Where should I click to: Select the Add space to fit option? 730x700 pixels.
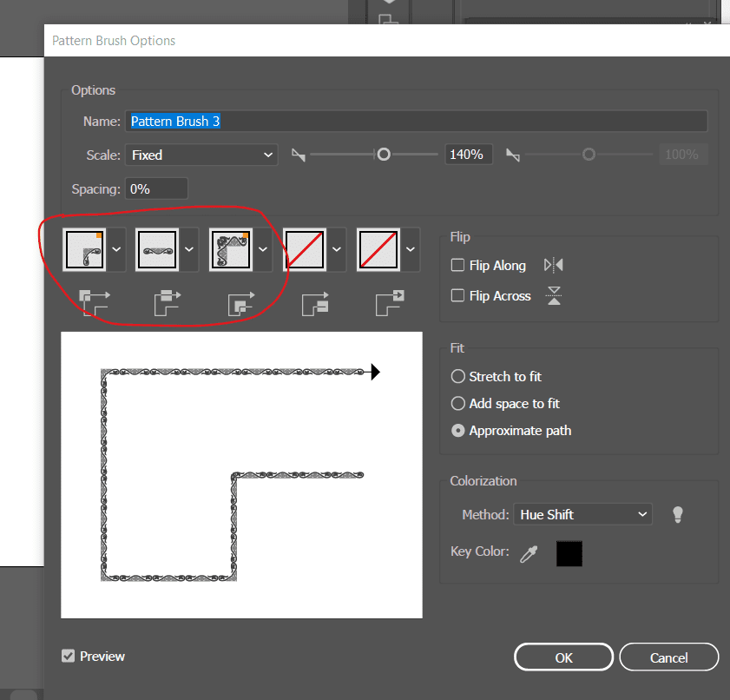click(x=458, y=403)
